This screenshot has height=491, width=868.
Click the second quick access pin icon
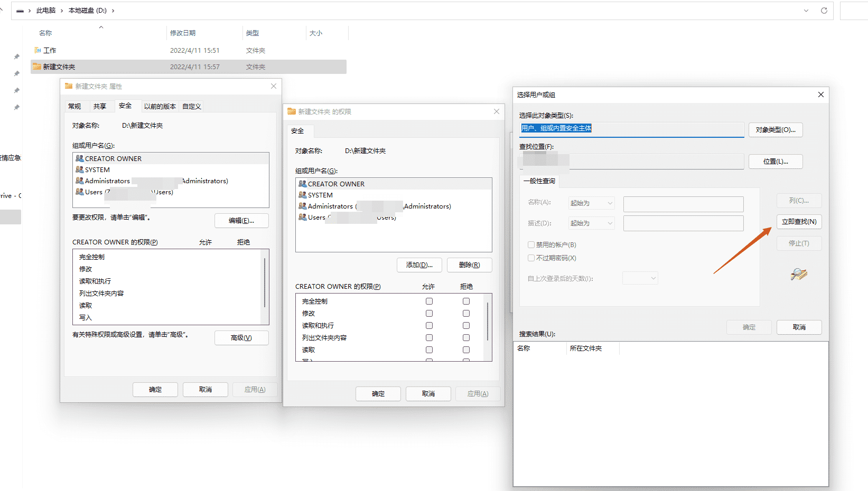pos(16,73)
